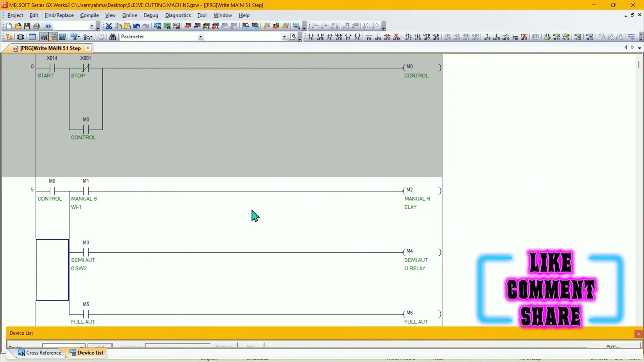Copy selection using the copy icon
The image size is (644, 362).
[118, 26]
